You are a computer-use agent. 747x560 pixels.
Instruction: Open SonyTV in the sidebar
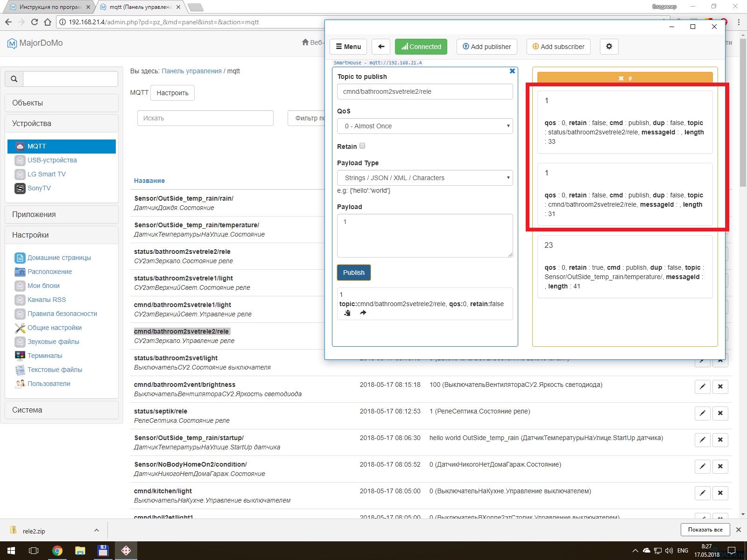[39, 188]
